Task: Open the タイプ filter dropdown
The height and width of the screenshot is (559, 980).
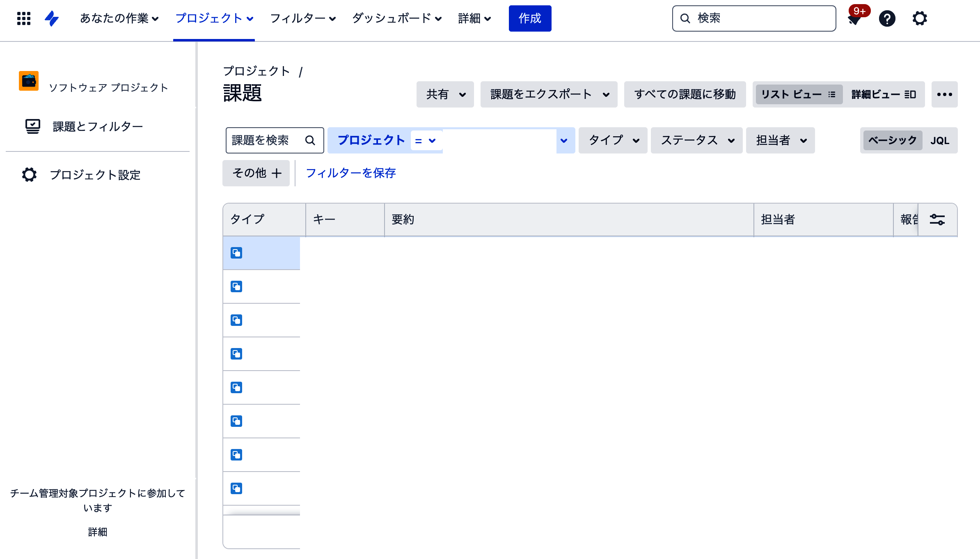Action: [x=613, y=140]
